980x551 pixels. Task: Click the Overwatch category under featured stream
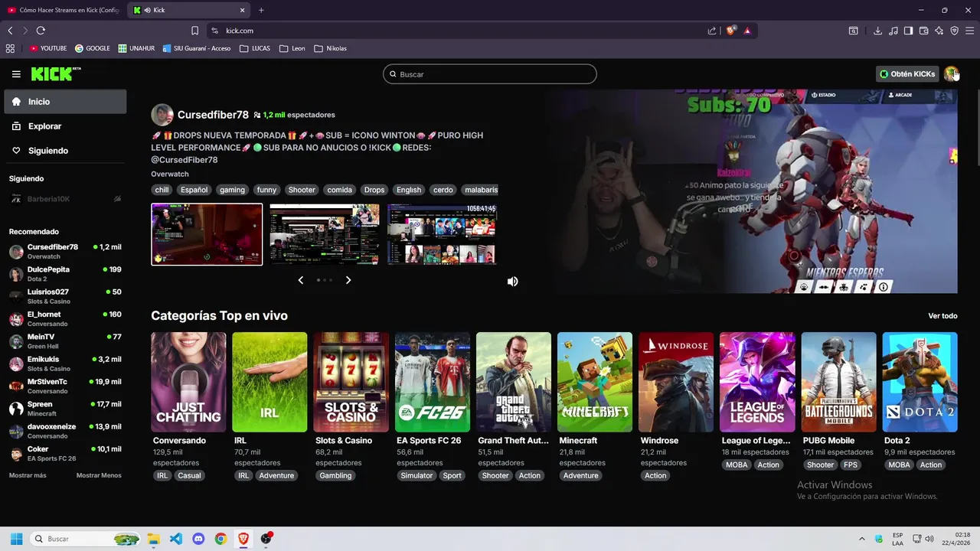[x=169, y=174]
